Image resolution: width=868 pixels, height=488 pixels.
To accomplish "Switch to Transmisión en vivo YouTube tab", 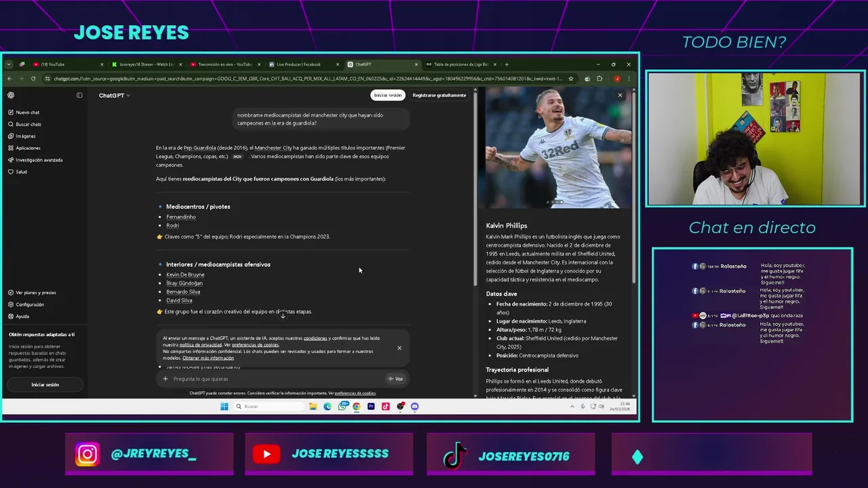I will pos(225,64).
